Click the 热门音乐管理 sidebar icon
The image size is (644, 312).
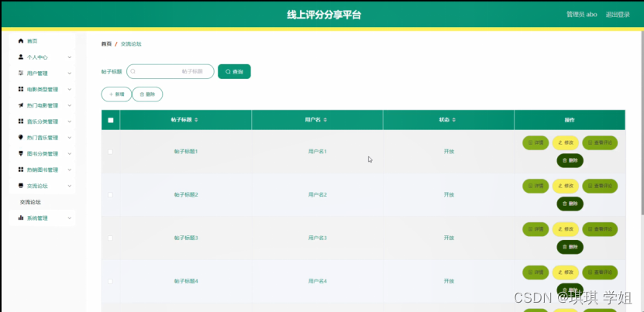click(21, 137)
